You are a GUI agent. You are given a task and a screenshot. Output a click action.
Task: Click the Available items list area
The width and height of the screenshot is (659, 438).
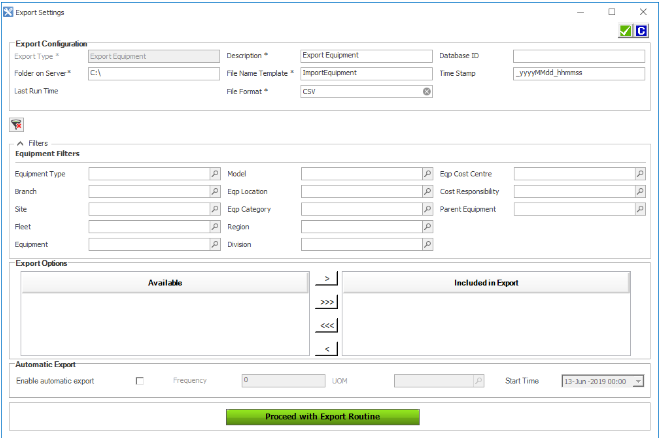165,324
